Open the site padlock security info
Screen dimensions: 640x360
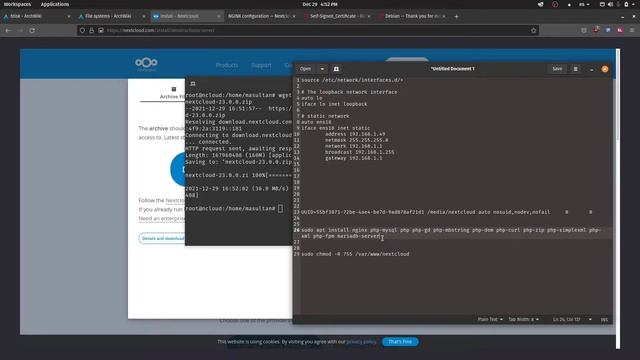91,30
